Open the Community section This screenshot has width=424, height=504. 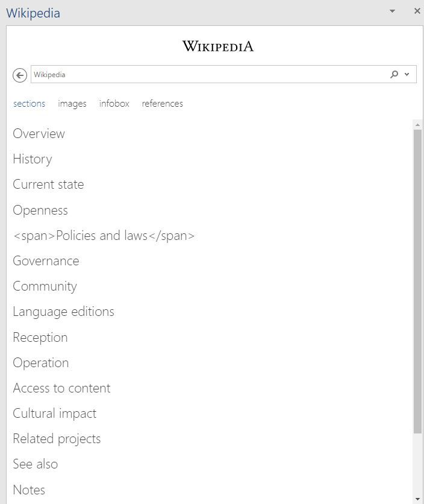coord(45,287)
